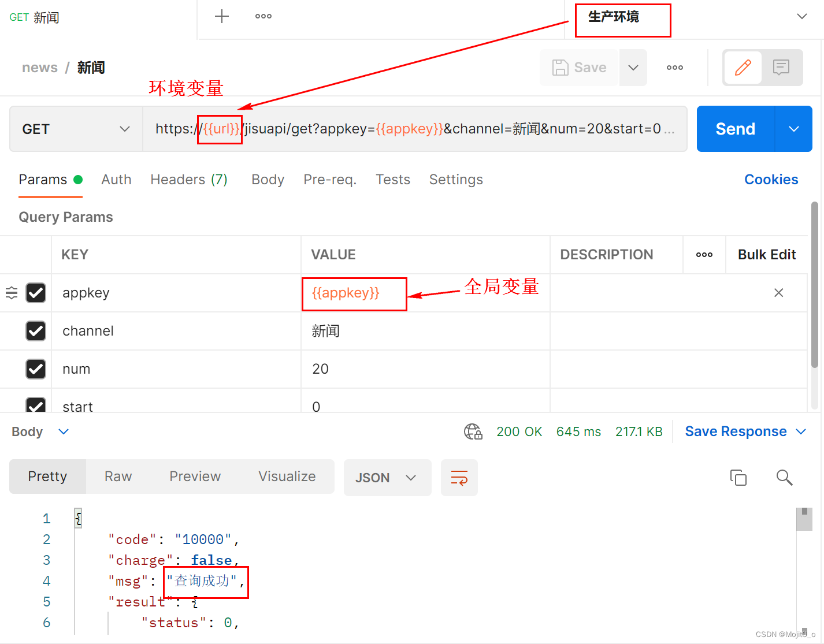Open the Pre-req. tab
824x644 pixels.
pyautogui.click(x=330, y=180)
